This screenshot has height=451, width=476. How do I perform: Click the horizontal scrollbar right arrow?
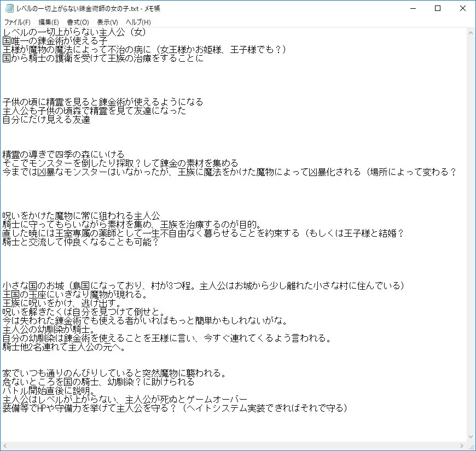(462, 446)
